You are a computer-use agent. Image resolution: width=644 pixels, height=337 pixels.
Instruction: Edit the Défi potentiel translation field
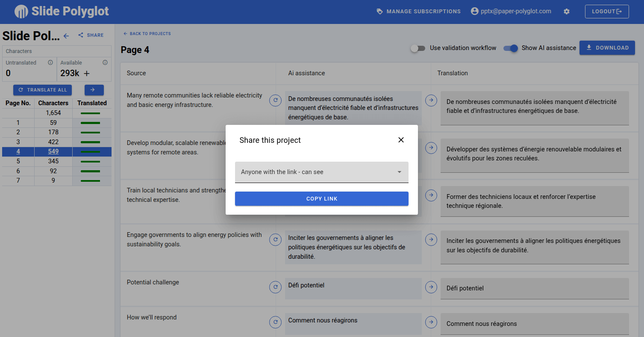(x=534, y=288)
